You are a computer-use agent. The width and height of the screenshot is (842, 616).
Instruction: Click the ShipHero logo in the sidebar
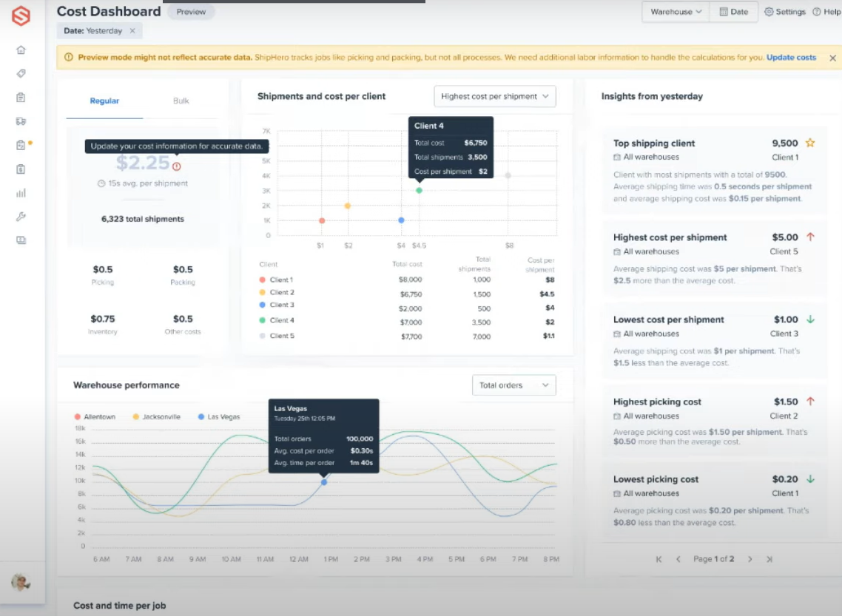tap(21, 16)
